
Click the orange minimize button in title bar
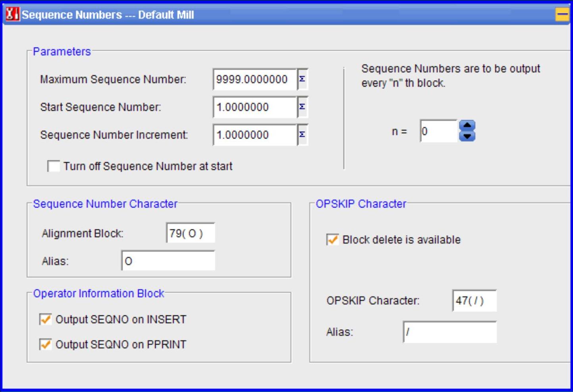click(561, 15)
